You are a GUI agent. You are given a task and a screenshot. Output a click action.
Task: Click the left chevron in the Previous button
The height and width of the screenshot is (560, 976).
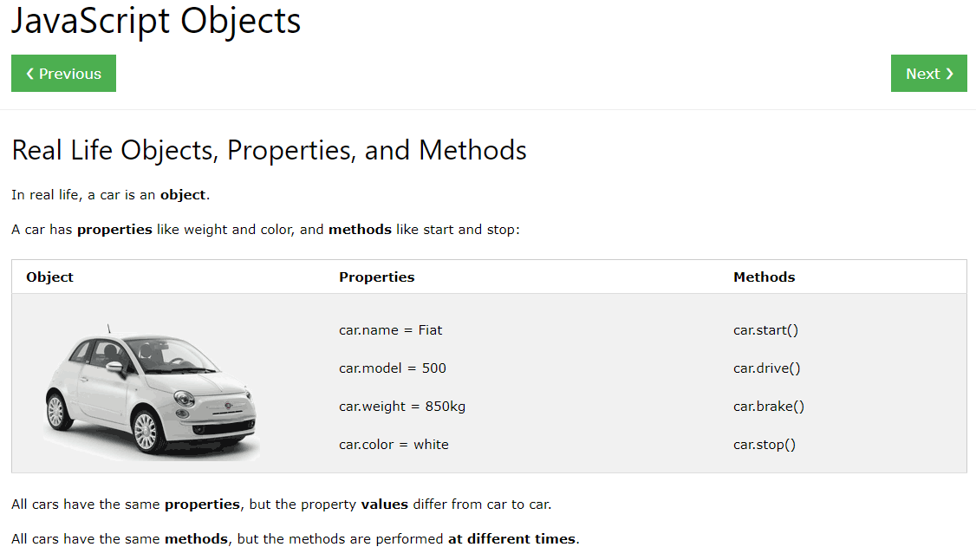pos(29,74)
